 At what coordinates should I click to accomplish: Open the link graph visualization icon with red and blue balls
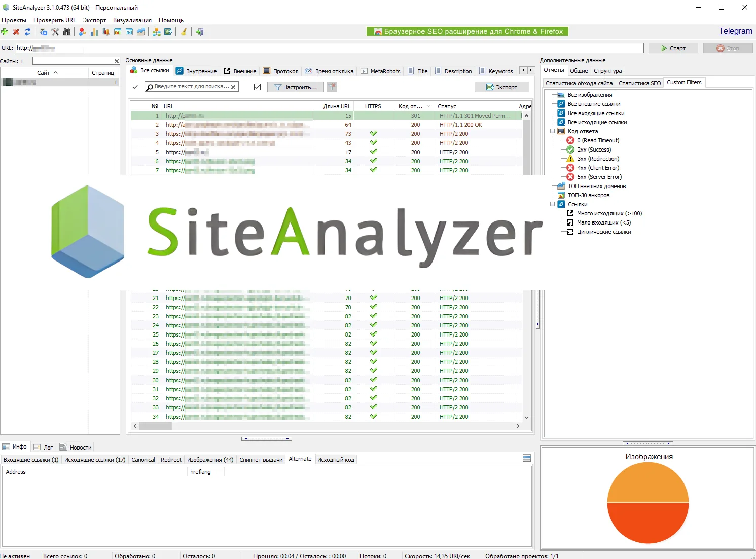tap(82, 32)
